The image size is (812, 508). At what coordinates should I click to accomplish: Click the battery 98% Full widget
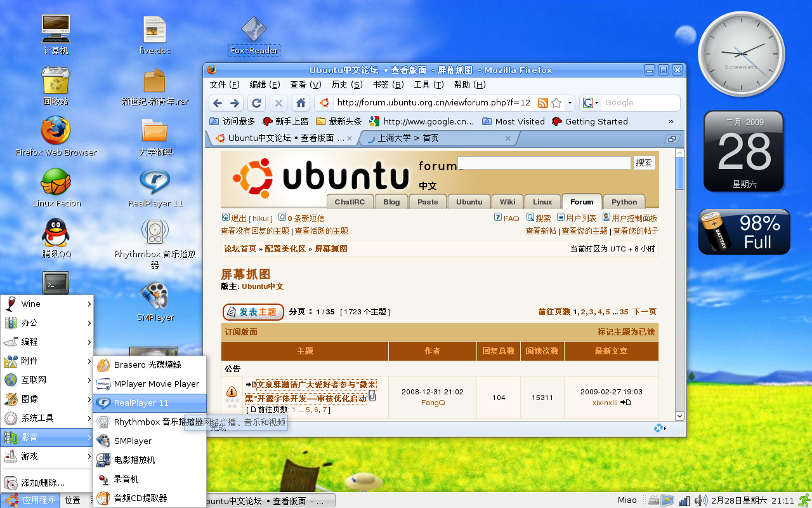click(x=745, y=232)
